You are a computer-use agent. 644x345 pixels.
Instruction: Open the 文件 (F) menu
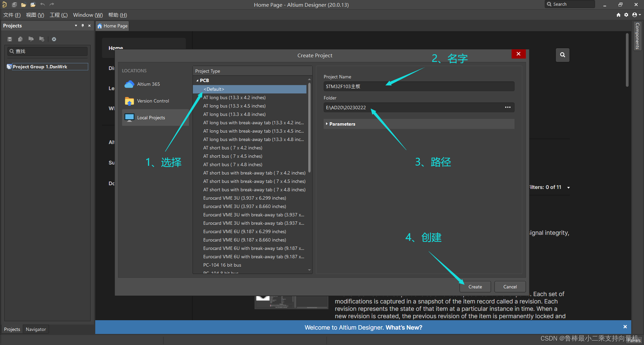(12, 15)
